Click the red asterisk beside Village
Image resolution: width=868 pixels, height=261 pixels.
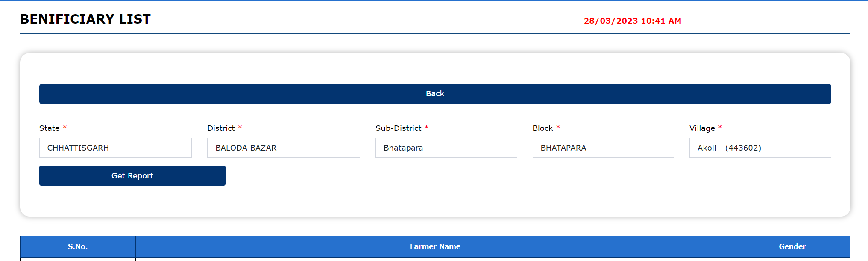point(720,128)
